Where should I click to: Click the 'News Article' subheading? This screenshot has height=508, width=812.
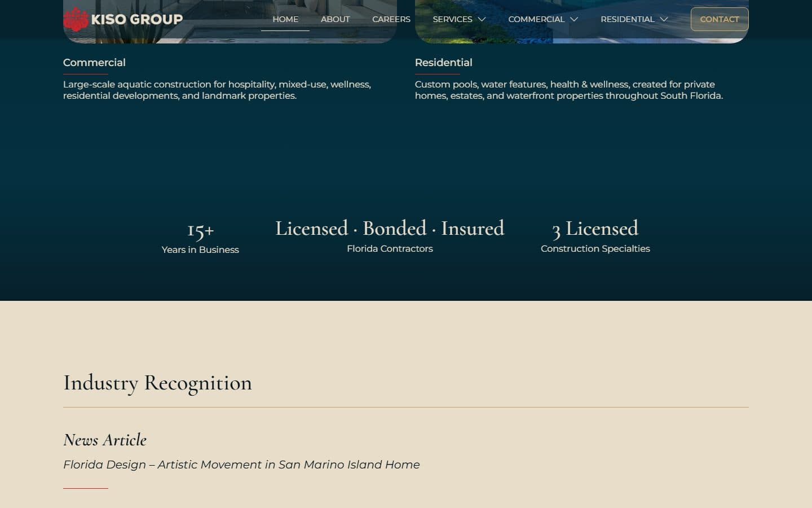tap(105, 440)
